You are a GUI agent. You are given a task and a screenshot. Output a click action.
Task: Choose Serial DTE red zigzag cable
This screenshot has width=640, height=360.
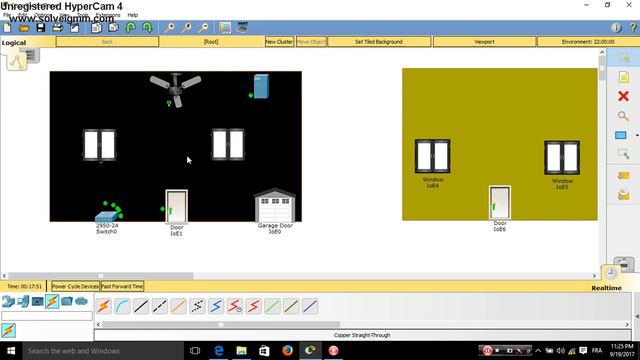pyautogui.click(x=253, y=306)
